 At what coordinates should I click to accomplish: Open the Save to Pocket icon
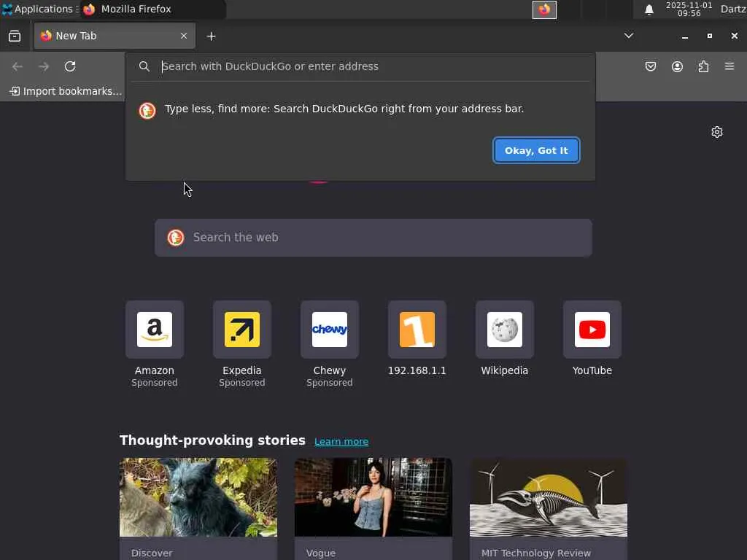(x=651, y=66)
